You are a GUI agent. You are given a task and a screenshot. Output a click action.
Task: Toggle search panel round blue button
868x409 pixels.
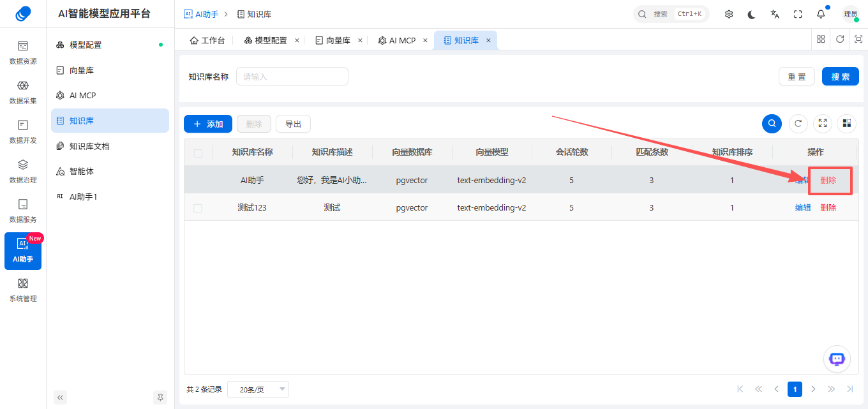pyautogui.click(x=772, y=123)
